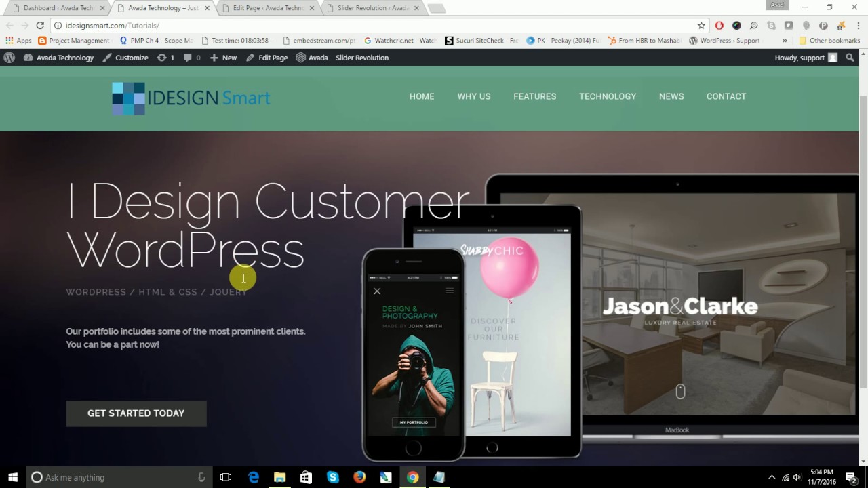The image size is (868, 488).
Task: Open network settings from the tray icon
Action: [785, 477]
